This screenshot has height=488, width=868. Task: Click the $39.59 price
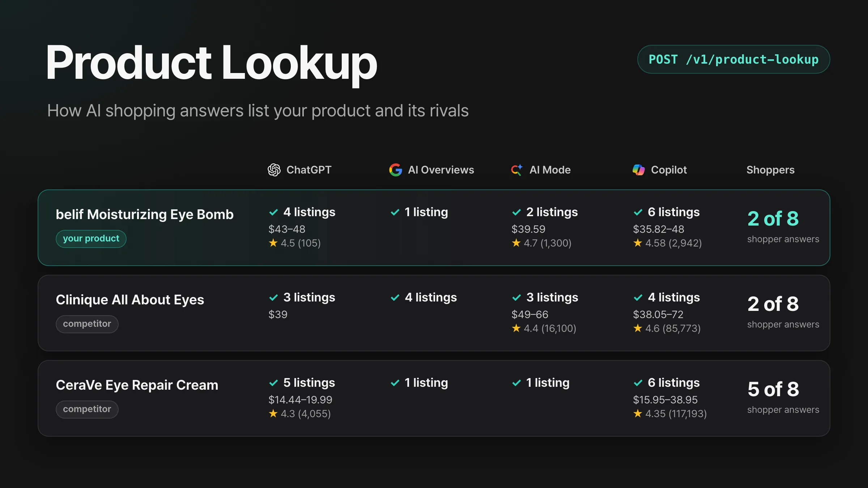pyautogui.click(x=528, y=229)
